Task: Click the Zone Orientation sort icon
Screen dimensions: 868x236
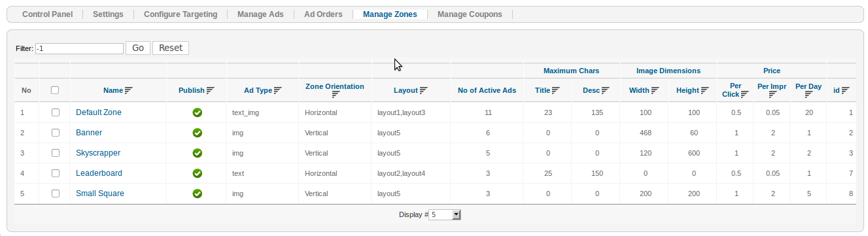Action: point(335,95)
